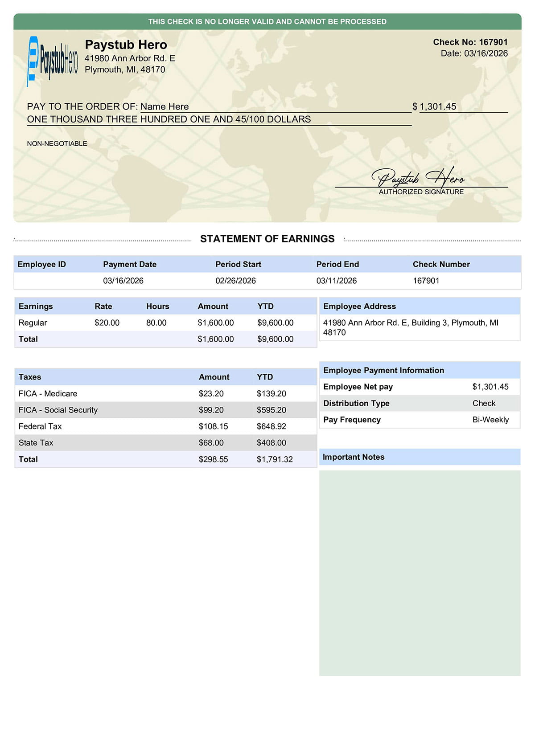
Task: Click the '80.00' hours value
Action: [156, 323]
